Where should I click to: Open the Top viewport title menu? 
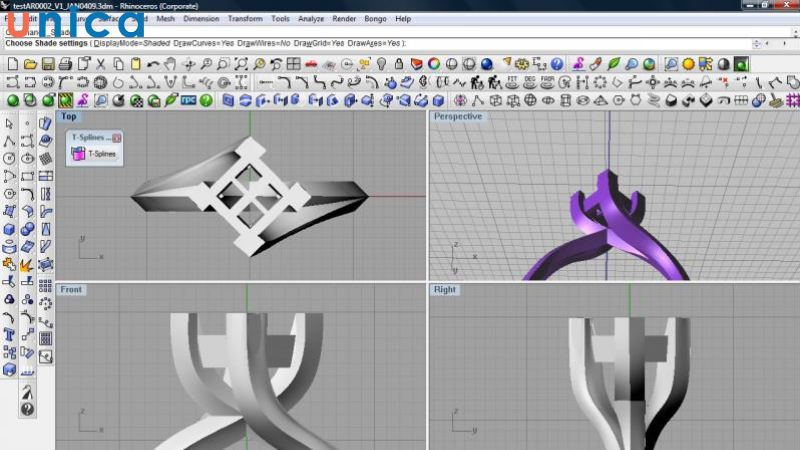(69, 117)
